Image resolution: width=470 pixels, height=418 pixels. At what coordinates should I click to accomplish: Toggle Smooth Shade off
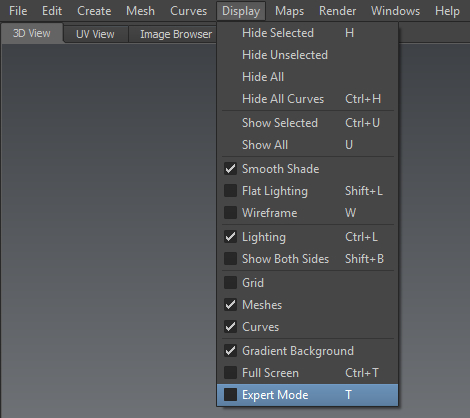[x=230, y=169]
